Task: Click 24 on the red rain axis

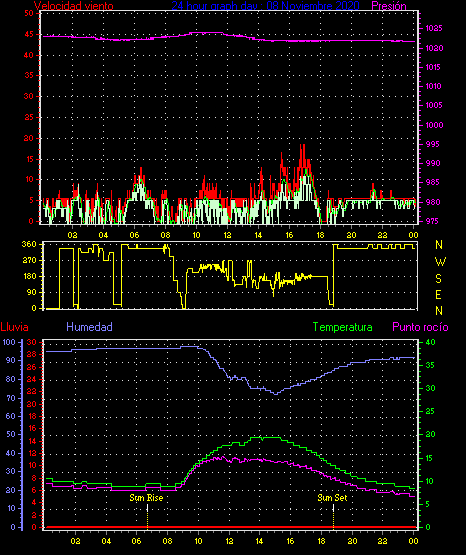Action: click(x=32, y=379)
